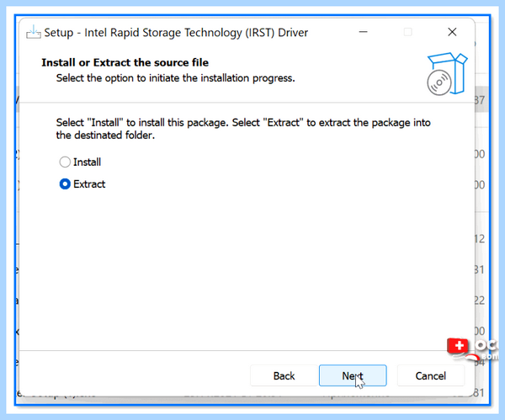Click the Setup window title bar text

(176, 33)
